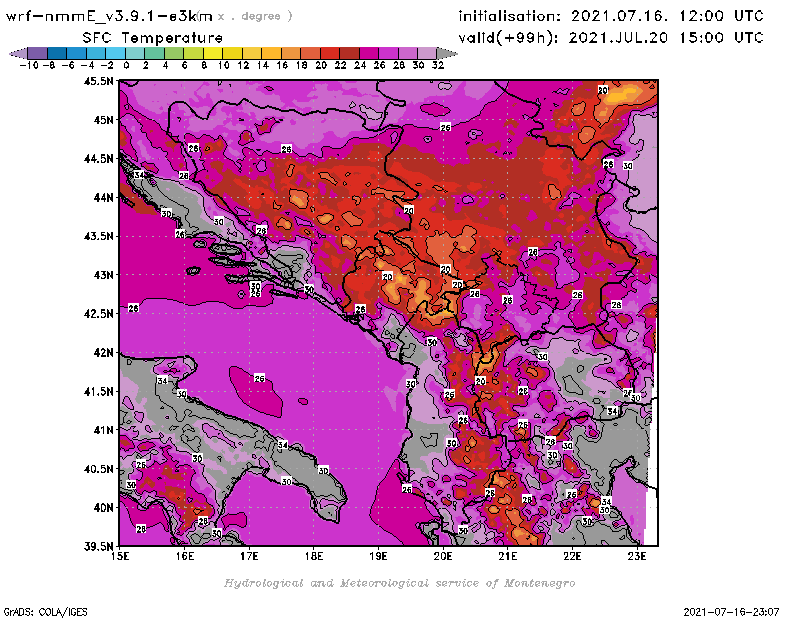The width and height of the screenshot is (800, 618).
Task: Click the 'GrADS: COLA/IGES' credit text
Action: 46,612
